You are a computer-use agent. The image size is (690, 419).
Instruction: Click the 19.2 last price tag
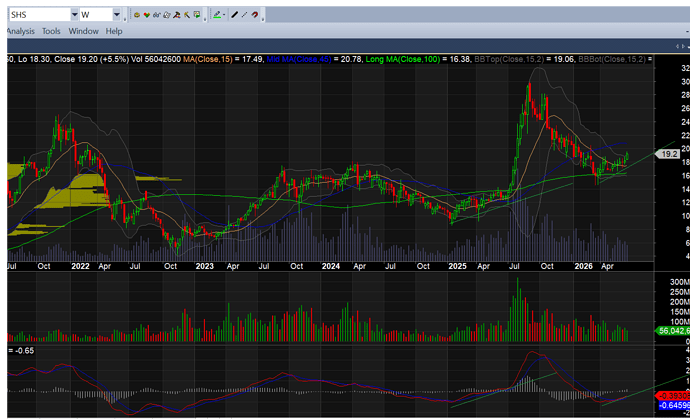click(669, 154)
